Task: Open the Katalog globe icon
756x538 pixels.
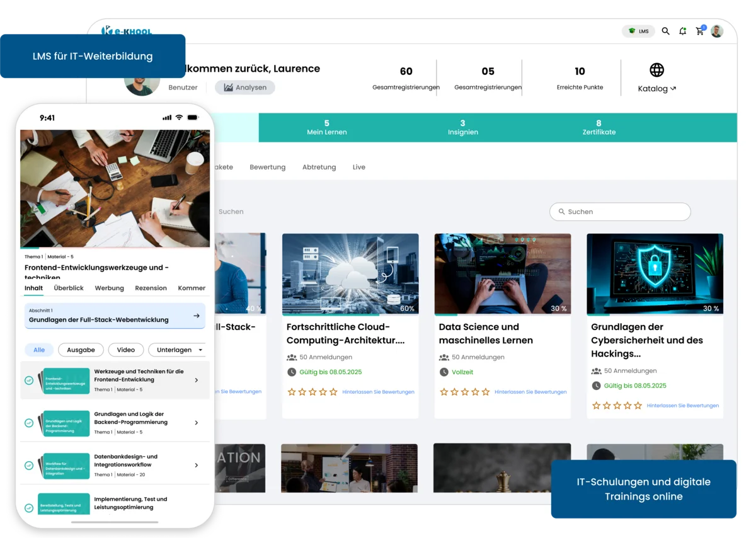Action: [658, 70]
